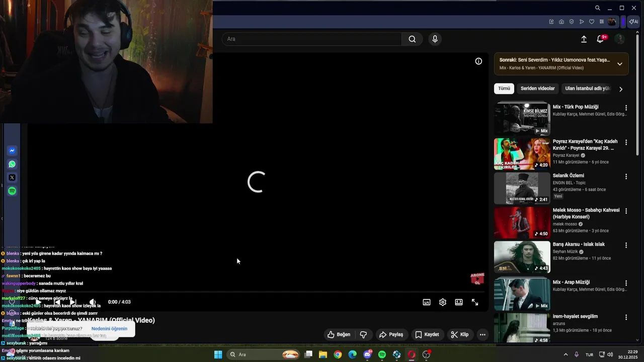
Task: Toggle theater mode in player
Action: pos(459,302)
